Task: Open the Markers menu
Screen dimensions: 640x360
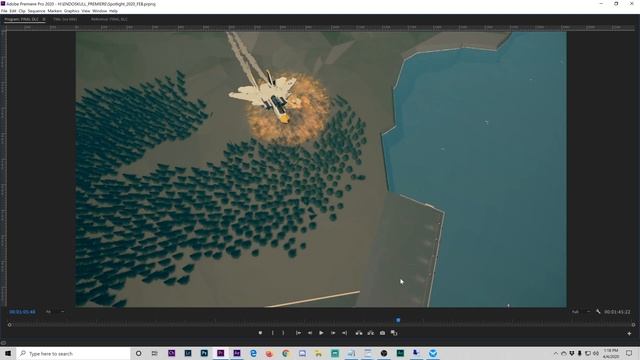Action: click(x=55, y=11)
